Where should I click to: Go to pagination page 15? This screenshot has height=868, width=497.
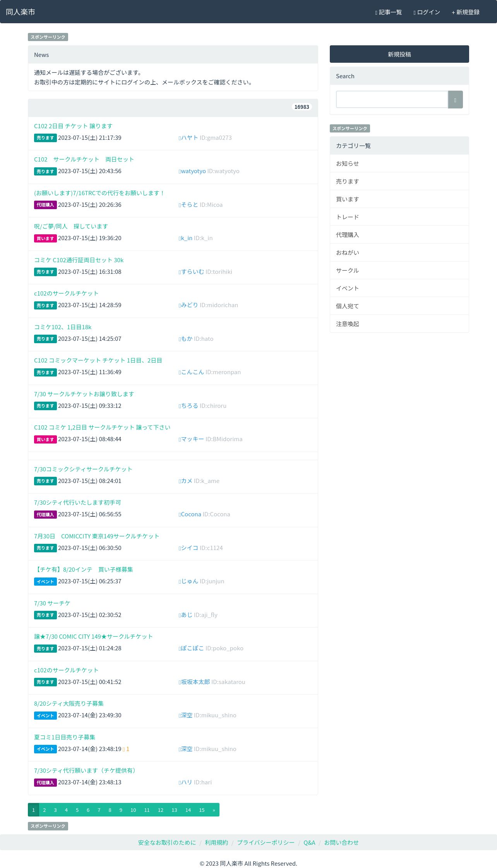click(x=202, y=810)
